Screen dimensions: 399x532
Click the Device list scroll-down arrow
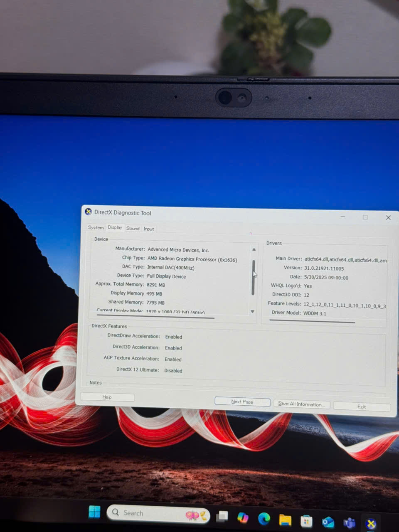pyautogui.click(x=252, y=311)
